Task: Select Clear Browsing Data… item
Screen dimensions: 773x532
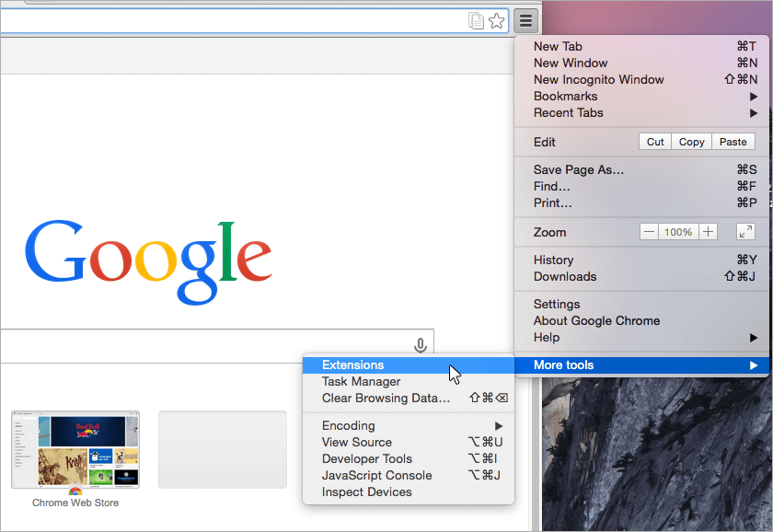Action: (x=409, y=399)
